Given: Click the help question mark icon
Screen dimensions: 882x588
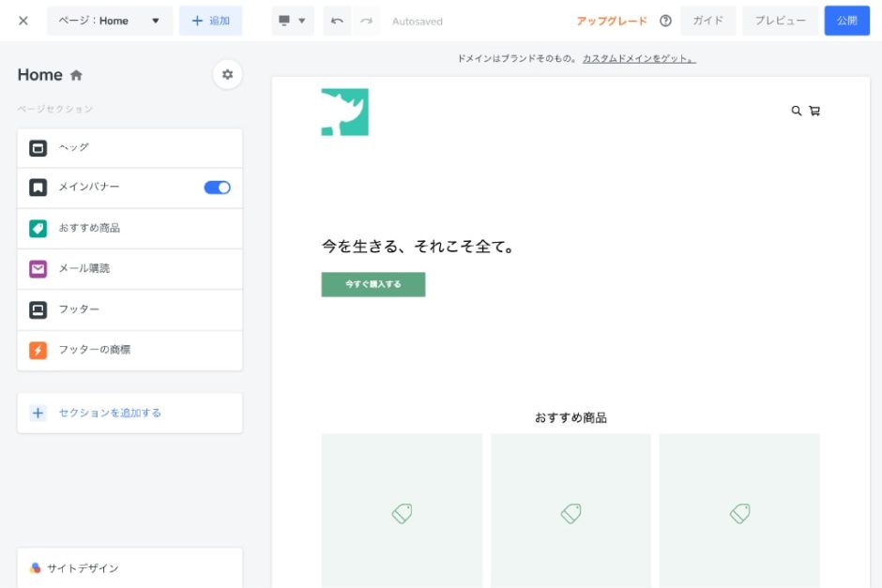Looking at the screenshot, I should coord(665,21).
